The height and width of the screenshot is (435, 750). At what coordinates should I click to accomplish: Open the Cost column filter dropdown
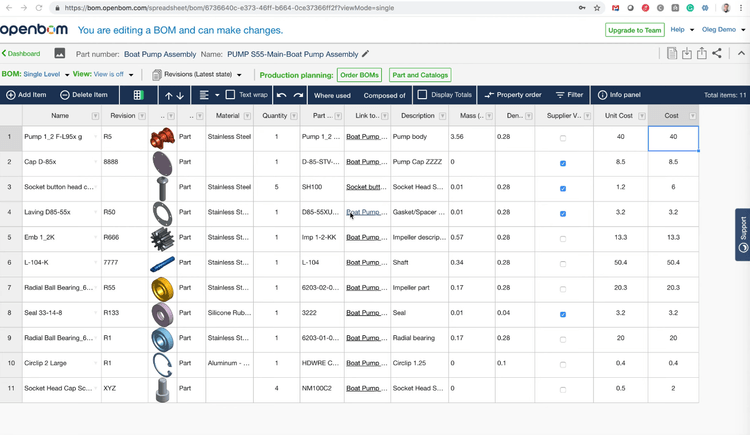pyautogui.click(x=692, y=116)
